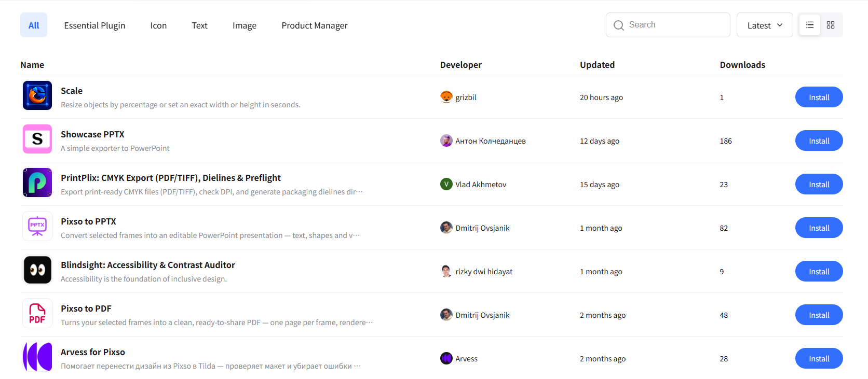Click Vlad Akhmetov's avatar
Viewport: 868px width, 379px height.
446,184
